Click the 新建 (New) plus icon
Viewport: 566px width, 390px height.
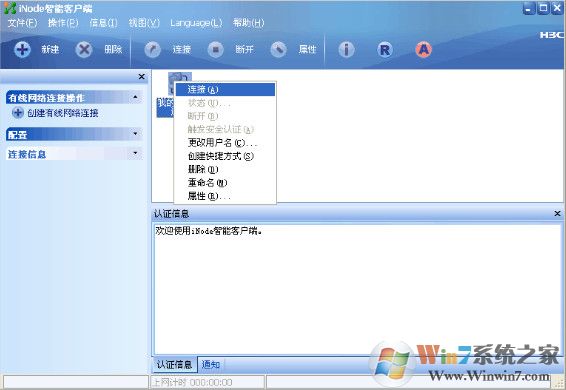pos(22,49)
